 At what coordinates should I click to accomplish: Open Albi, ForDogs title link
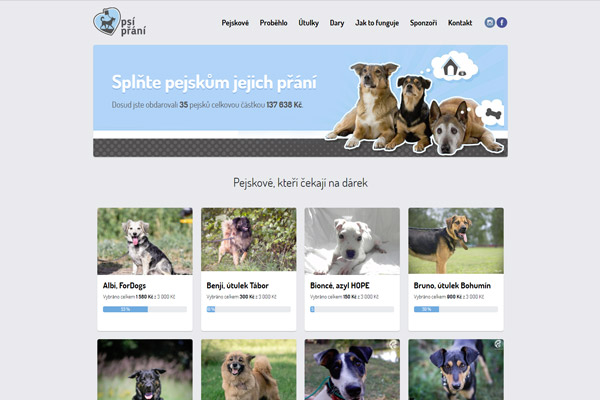click(124, 286)
